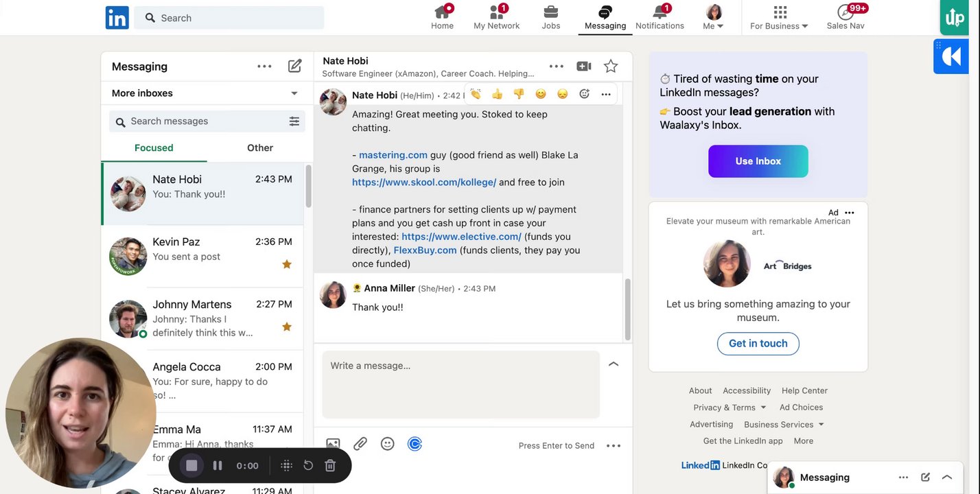Click the Write a message text box
The image size is (980, 494).
[x=461, y=385]
